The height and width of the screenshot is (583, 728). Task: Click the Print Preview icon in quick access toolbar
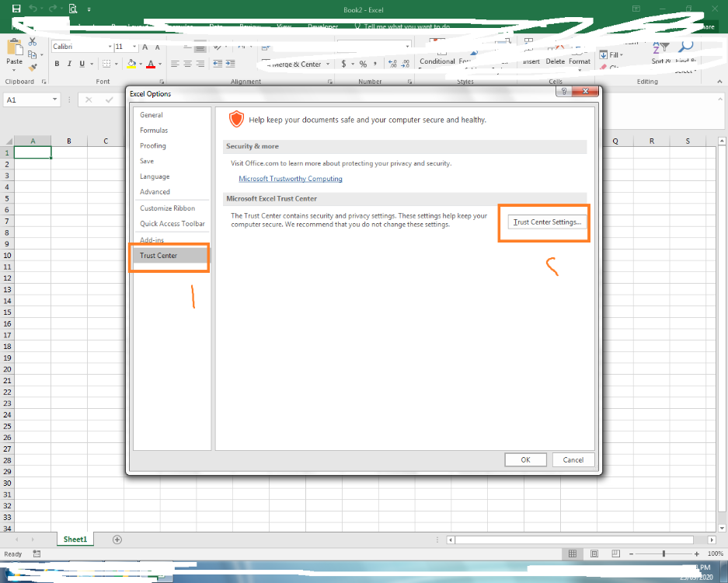[73, 9]
